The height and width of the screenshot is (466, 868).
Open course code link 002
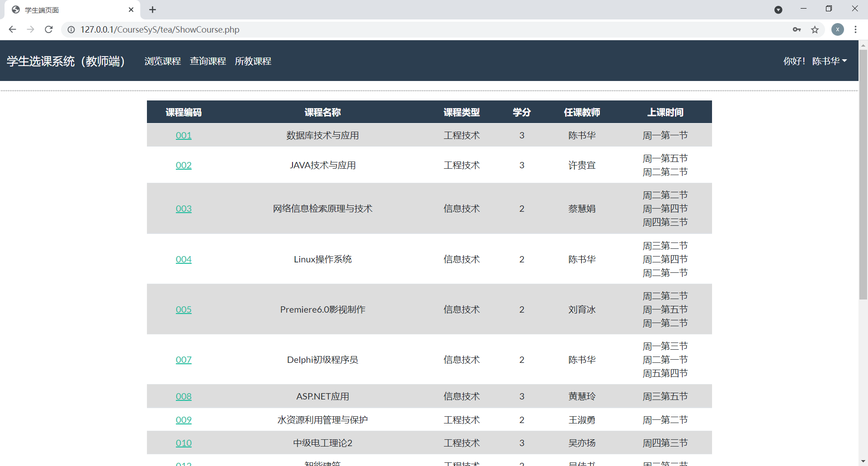(x=184, y=165)
